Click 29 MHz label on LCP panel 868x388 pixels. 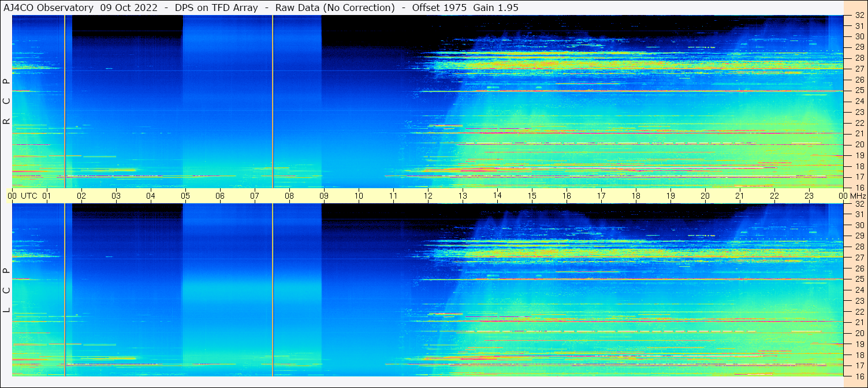[x=859, y=236]
